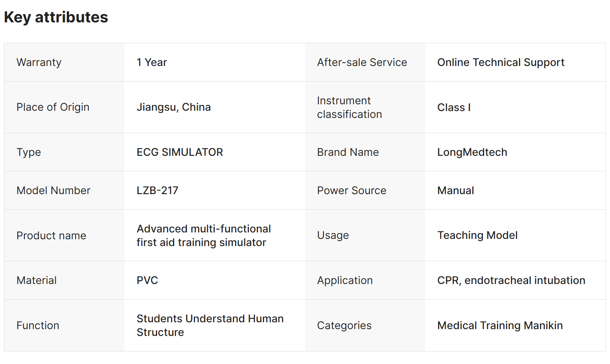610x364 pixels.
Task: Click Medical Training Manikin category value
Action: (x=500, y=325)
